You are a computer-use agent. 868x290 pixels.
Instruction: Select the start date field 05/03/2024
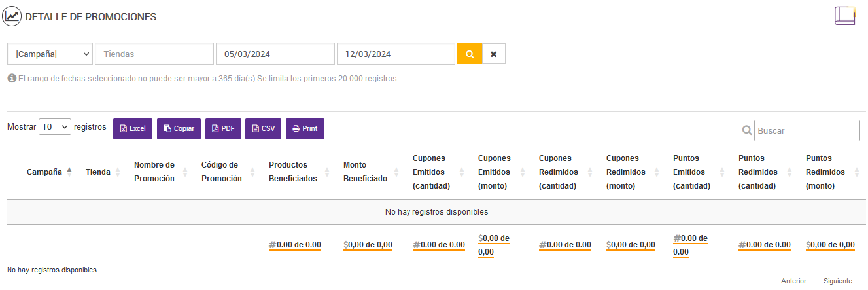pos(275,54)
